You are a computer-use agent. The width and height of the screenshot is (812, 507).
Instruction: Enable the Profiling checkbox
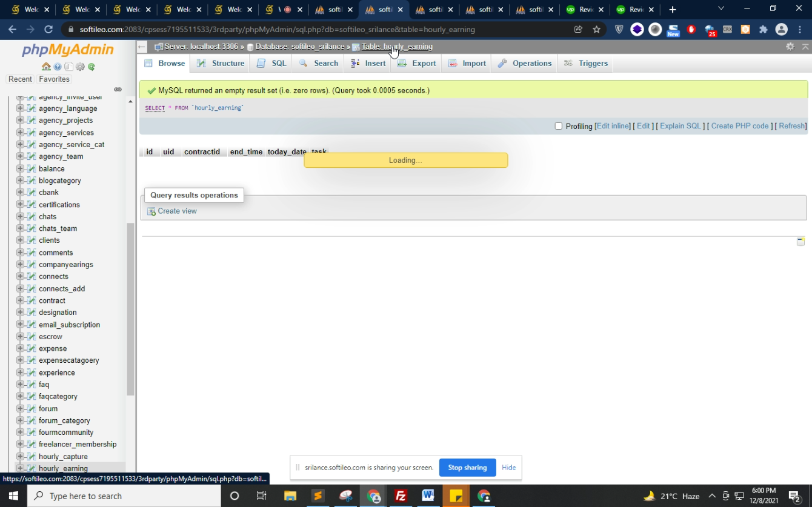pos(559,126)
